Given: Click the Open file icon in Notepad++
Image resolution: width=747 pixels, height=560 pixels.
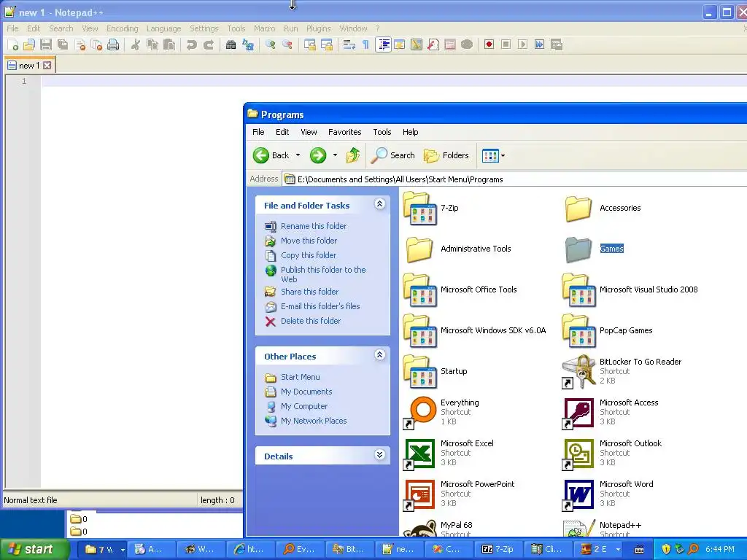Looking at the screenshot, I should pos(29,44).
